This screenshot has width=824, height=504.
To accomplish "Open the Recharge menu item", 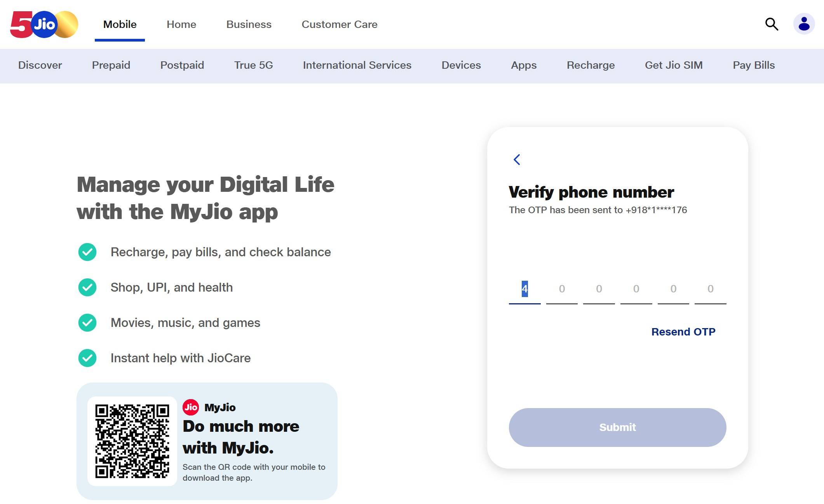I will [591, 65].
